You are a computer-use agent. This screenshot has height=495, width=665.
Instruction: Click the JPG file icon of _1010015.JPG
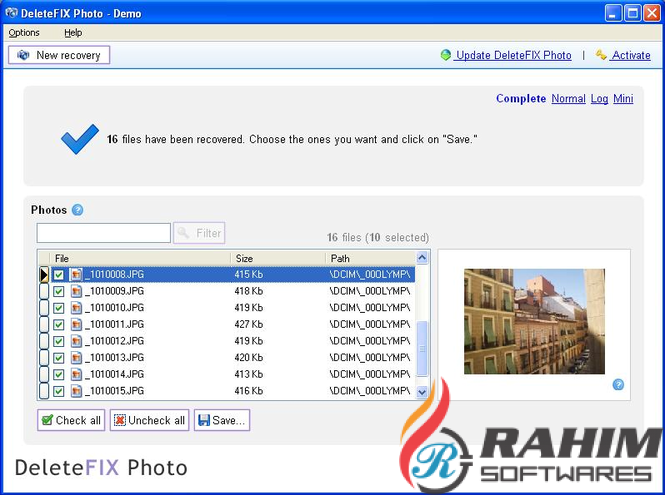tap(76, 391)
